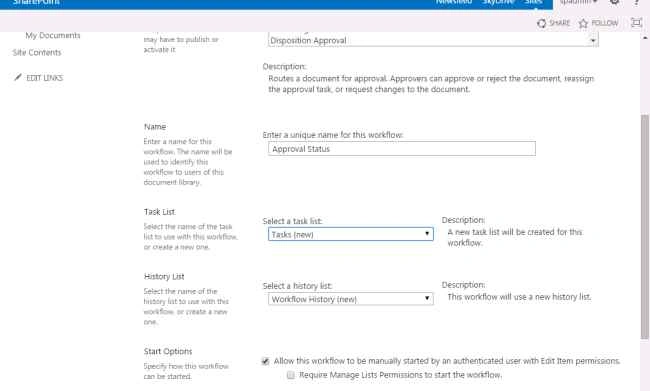Screen dimensions: 650x391
Task: Click the 'History List' section heading
Action: click(x=164, y=277)
